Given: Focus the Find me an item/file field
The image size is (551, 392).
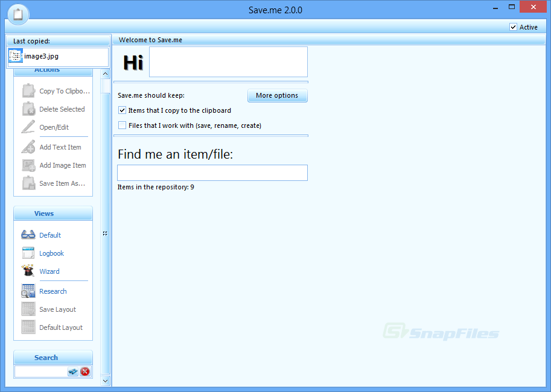Looking at the screenshot, I should coord(212,172).
